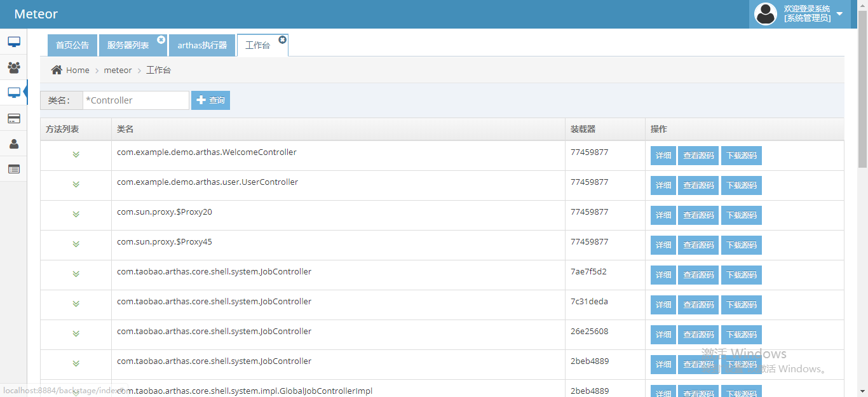
Task: Expand the com.sun.proxy.$Proxy20 row
Action: click(x=76, y=214)
